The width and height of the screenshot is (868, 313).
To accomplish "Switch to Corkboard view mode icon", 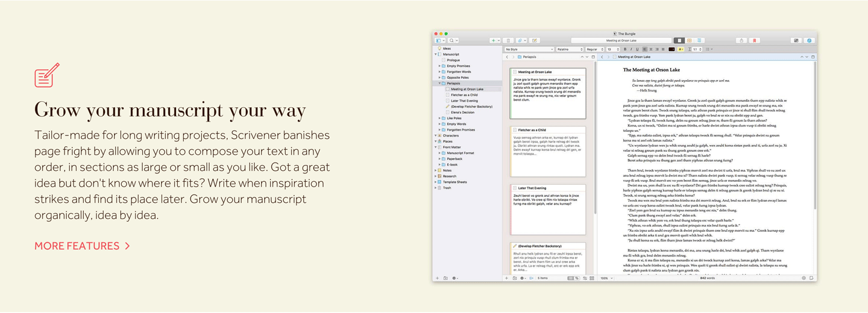I will click(x=689, y=41).
